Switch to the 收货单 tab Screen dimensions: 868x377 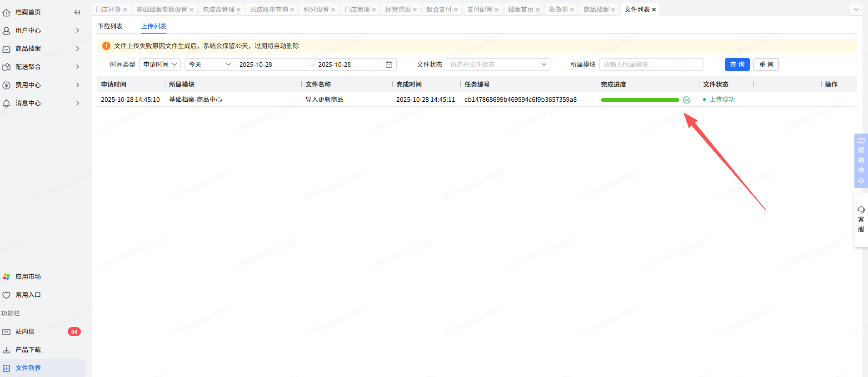pyautogui.click(x=559, y=10)
